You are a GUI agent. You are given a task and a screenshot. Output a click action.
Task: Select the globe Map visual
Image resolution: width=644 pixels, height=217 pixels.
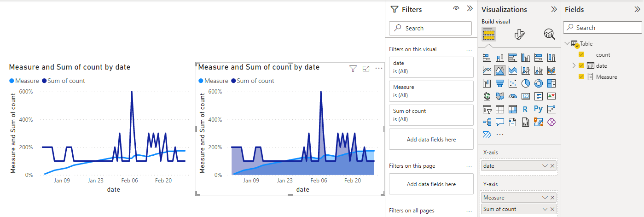[x=487, y=96]
